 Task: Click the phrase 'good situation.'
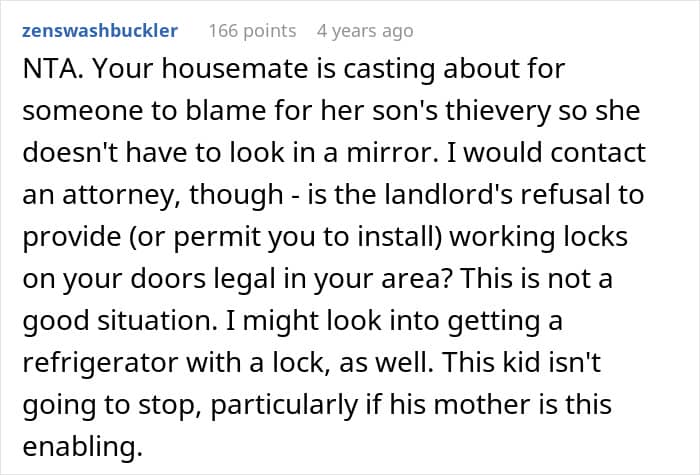(x=120, y=321)
